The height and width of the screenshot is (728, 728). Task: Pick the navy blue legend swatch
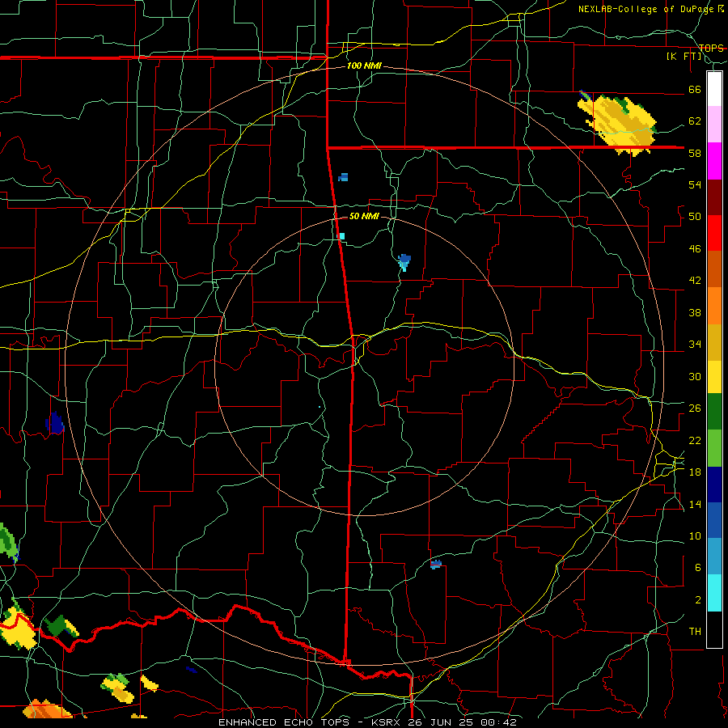pos(714,485)
